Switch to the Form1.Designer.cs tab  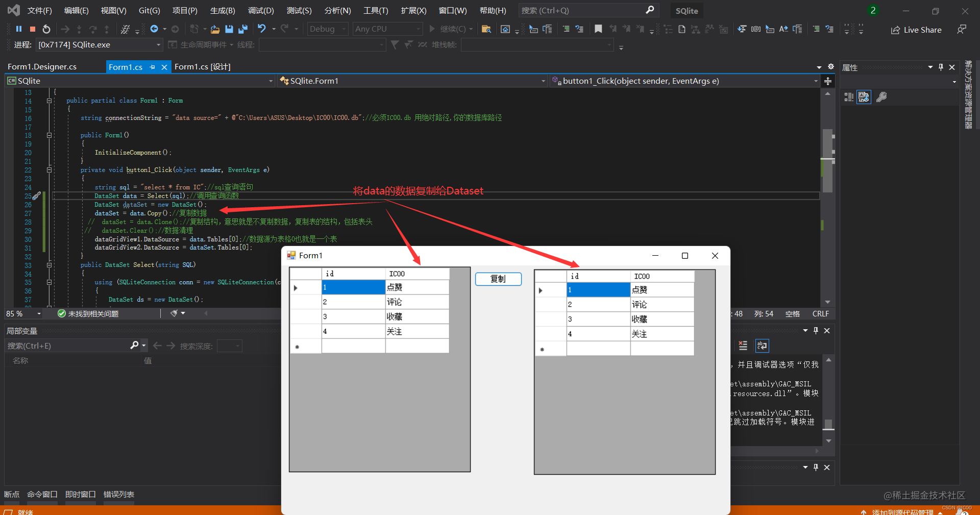point(42,66)
